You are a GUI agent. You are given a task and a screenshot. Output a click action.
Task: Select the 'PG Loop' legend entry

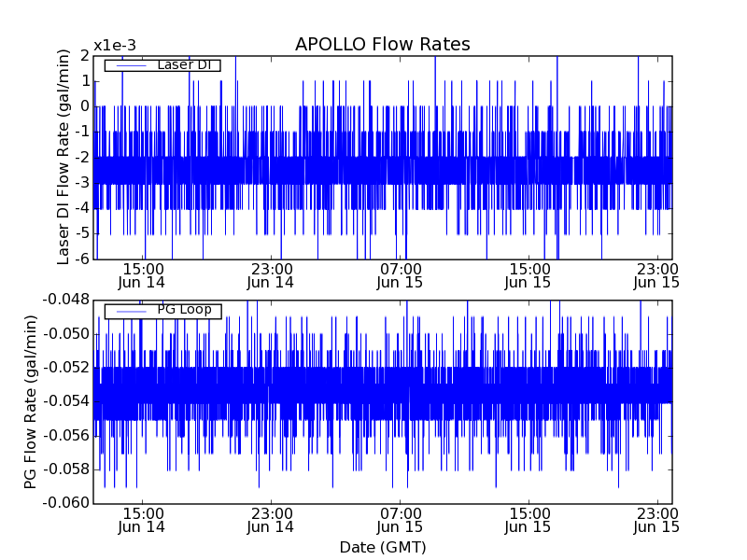[162, 310]
